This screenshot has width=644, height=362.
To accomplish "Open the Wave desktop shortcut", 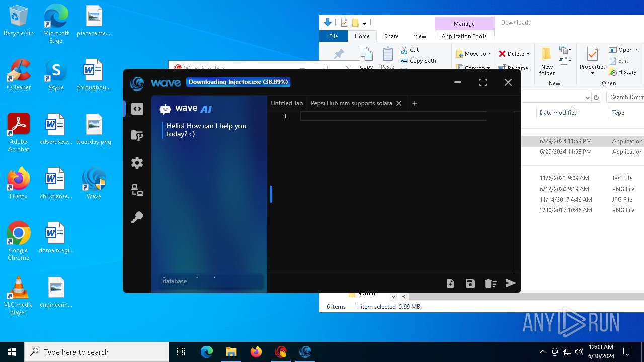I will pos(94,183).
